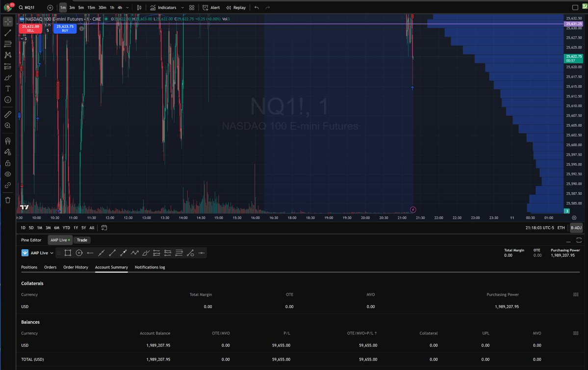
Task: Select the rectangle tool in favorites bar
Action: [68, 253]
